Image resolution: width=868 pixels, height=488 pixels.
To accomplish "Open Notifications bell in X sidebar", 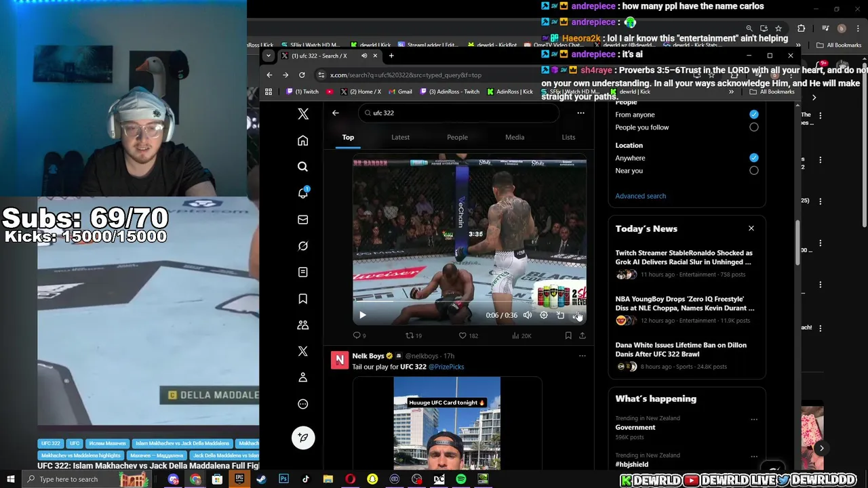I will [x=303, y=193].
